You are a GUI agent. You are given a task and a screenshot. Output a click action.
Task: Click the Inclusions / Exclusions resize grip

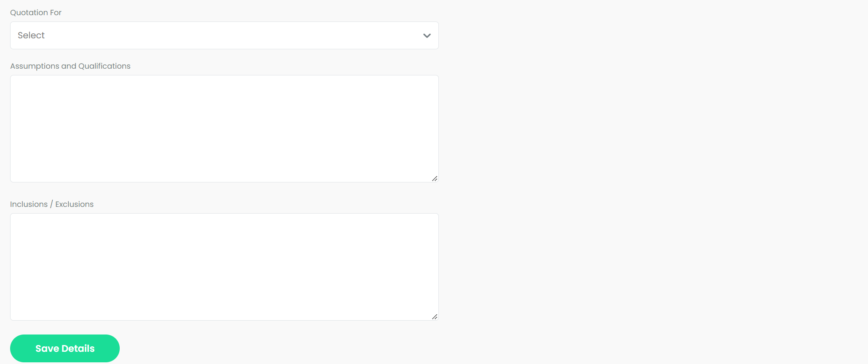435,317
